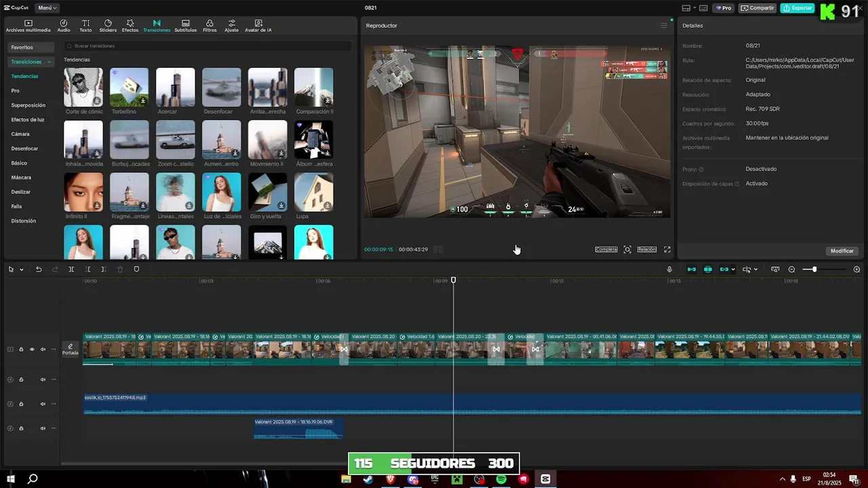This screenshot has height=488, width=868.
Task: Choose the timeline pointer select tool
Action: pos(11,270)
